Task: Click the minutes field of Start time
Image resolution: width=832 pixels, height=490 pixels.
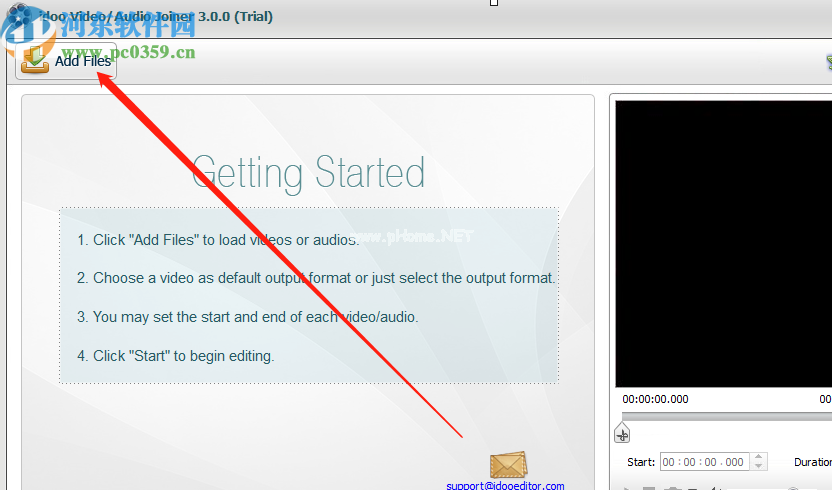Action: pos(689,462)
